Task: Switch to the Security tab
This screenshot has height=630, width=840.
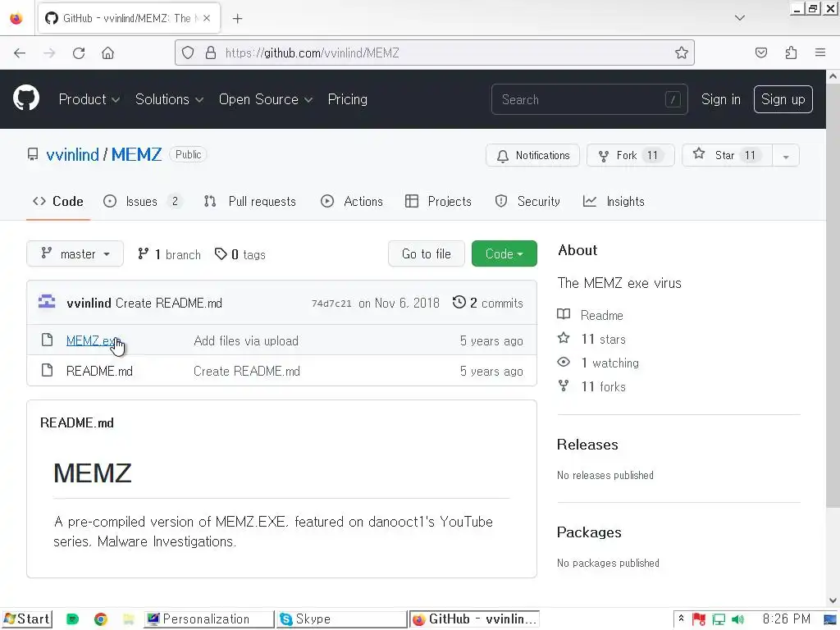Action: [527, 202]
